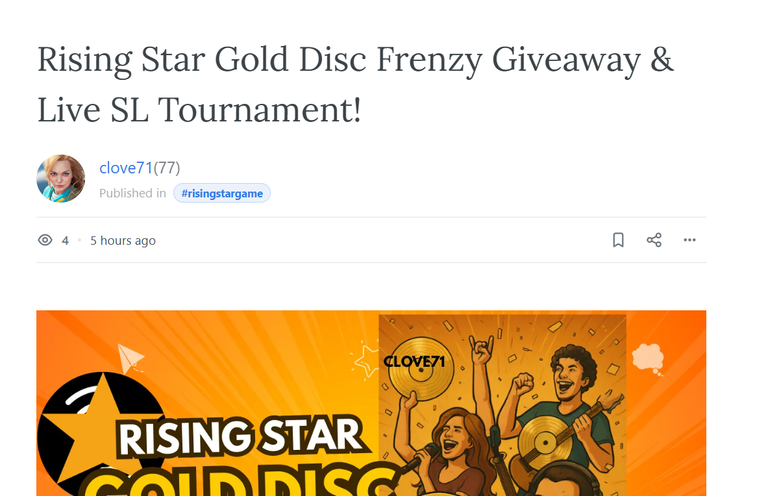This screenshot has height=496, width=768.
Task: Click the thought bubble cloud on banner
Action: pos(648,359)
